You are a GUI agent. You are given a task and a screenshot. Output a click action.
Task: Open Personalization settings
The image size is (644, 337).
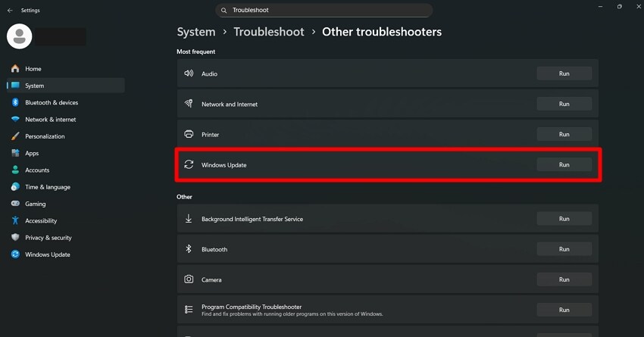66,136
